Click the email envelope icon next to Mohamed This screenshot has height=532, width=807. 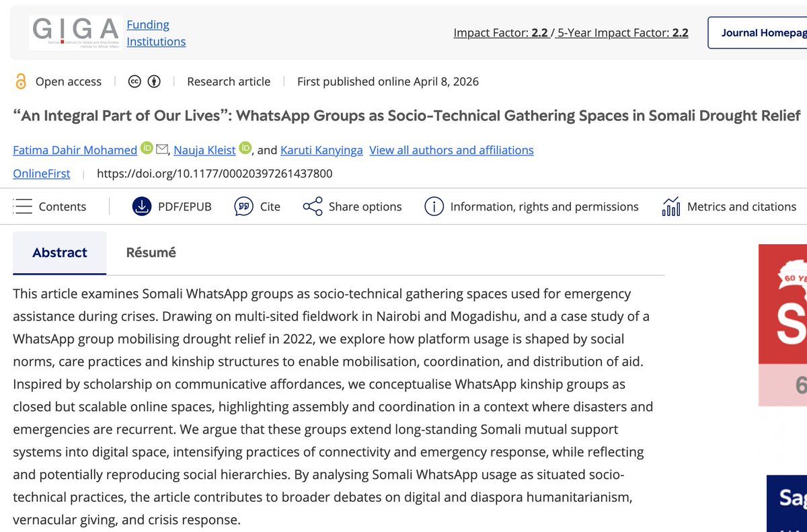tap(161, 149)
